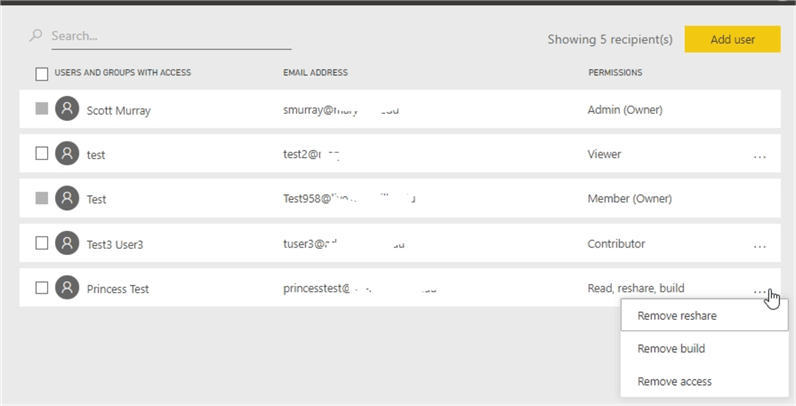The image size is (796, 406).
Task: Click Scott Murray's avatar icon
Action: coord(67,109)
